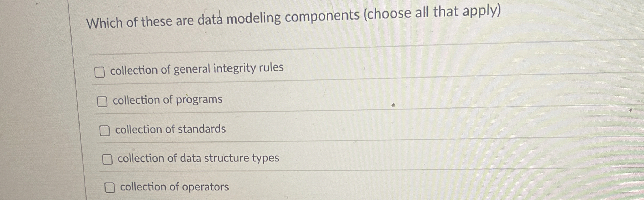Check the 'collection of data structure types' checkbox
The image size is (644, 200).
coord(107,159)
